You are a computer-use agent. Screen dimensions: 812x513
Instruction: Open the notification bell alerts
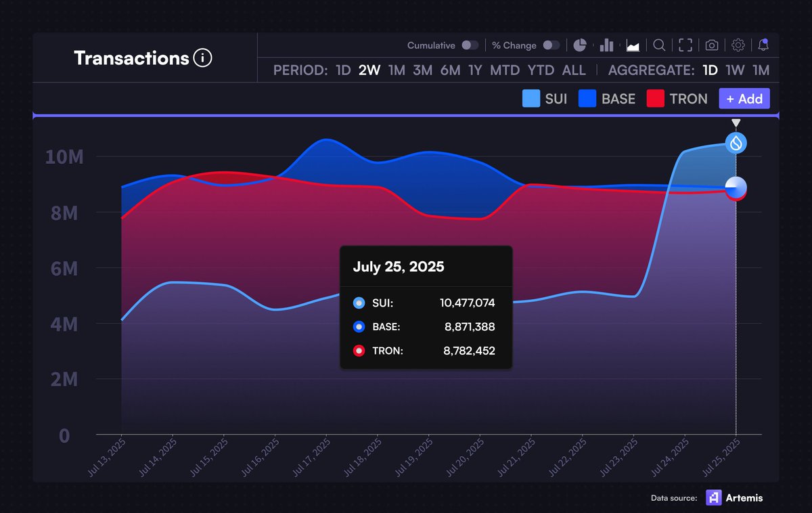[x=763, y=45]
